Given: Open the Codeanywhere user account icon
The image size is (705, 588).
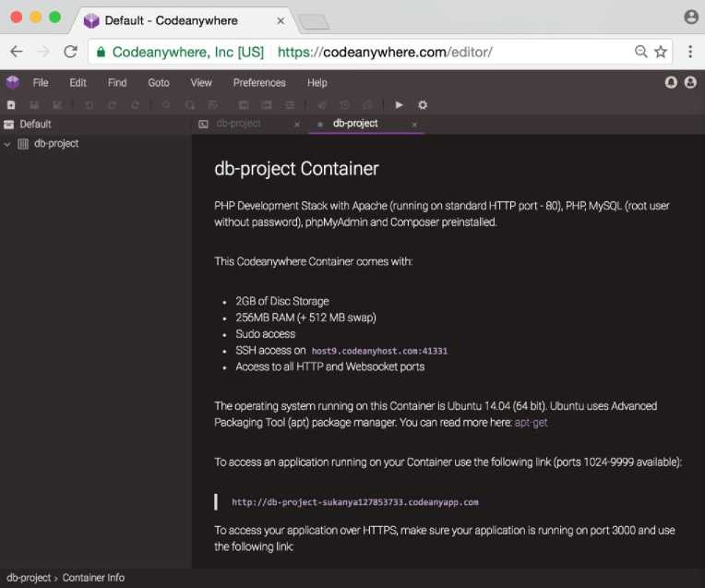Looking at the screenshot, I should [690, 82].
